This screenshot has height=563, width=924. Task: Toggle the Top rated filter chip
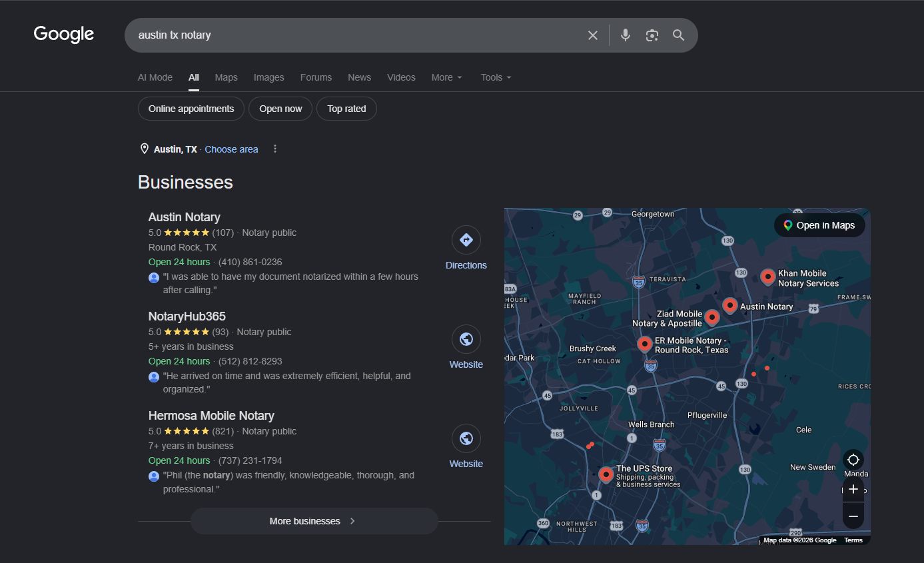346,109
